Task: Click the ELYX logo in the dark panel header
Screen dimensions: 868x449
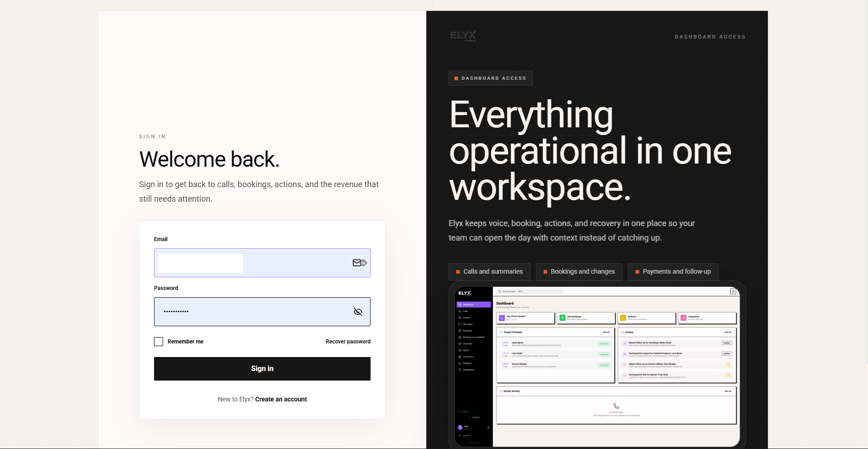Action: click(463, 36)
